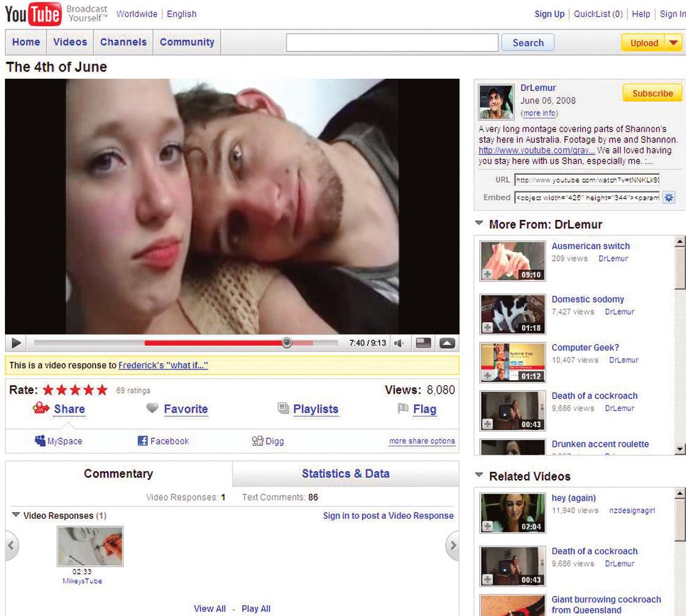
Task: Switch to the Statistics & Data tab
Action: click(345, 474)
